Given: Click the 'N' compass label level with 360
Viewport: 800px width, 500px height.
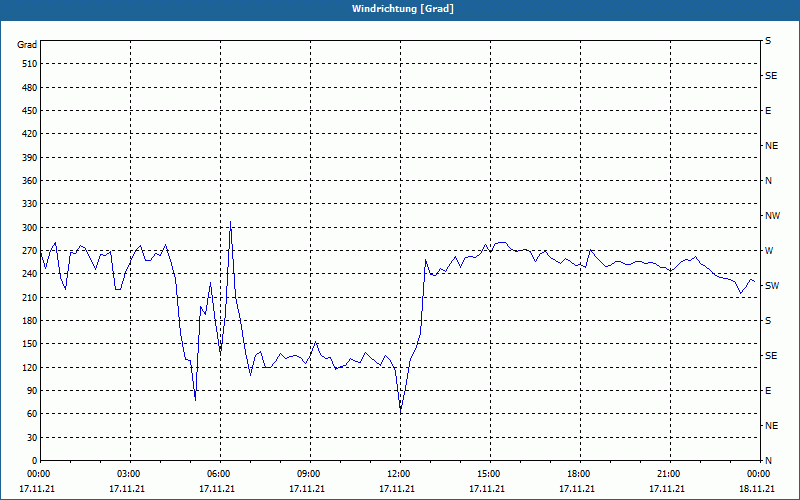Looking at the screenshot, I should [x=768, y=181].
